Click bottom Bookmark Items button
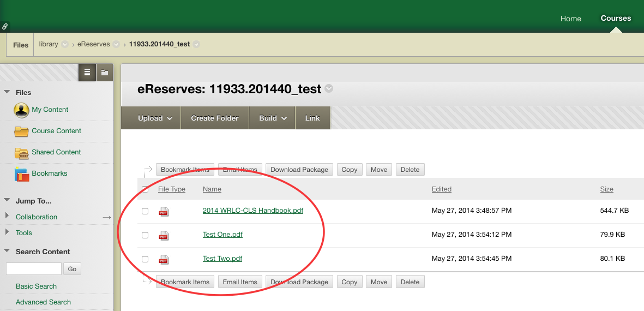Screen dimensions: 644x311 click(185, 282)
